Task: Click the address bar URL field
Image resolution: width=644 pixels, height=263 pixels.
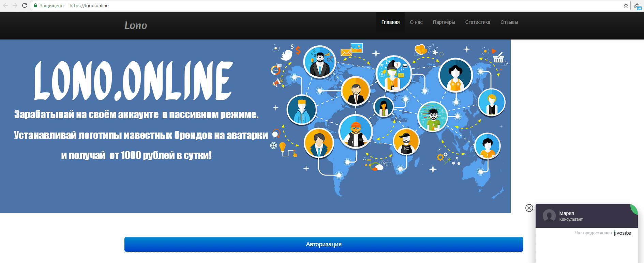Action: click(307, 5)
